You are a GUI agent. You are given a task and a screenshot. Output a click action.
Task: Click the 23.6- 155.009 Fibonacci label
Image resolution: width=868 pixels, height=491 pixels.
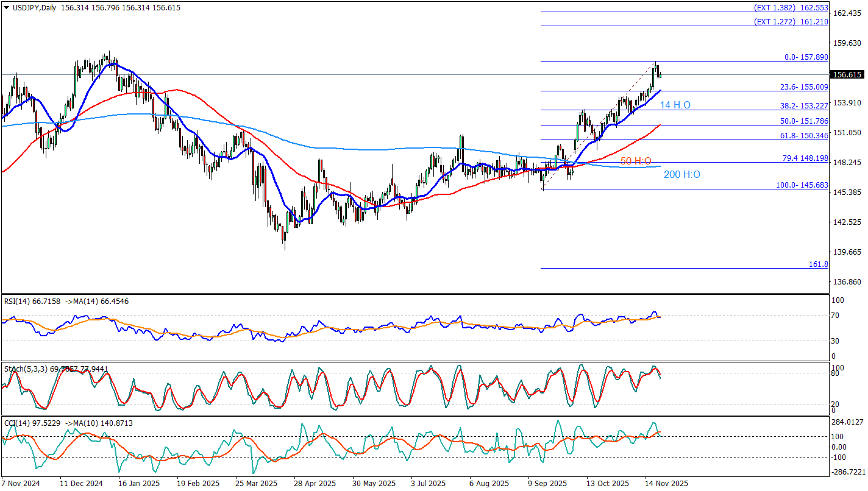[802, 87]
